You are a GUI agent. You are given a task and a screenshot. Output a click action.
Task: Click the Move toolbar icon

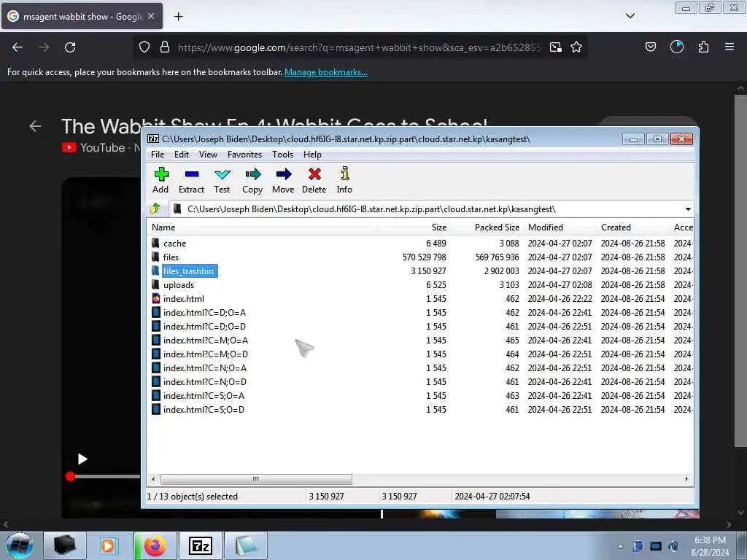[284, 174]
